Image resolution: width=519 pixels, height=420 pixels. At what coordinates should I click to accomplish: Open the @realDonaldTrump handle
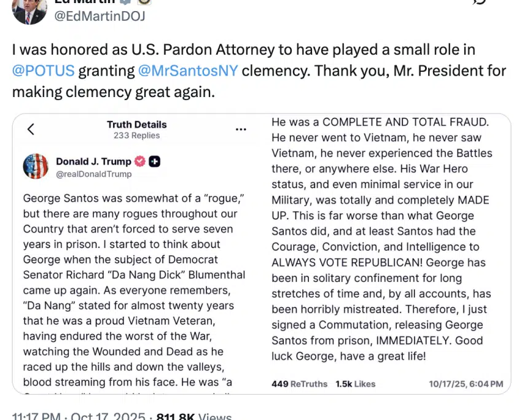[93, 174]
